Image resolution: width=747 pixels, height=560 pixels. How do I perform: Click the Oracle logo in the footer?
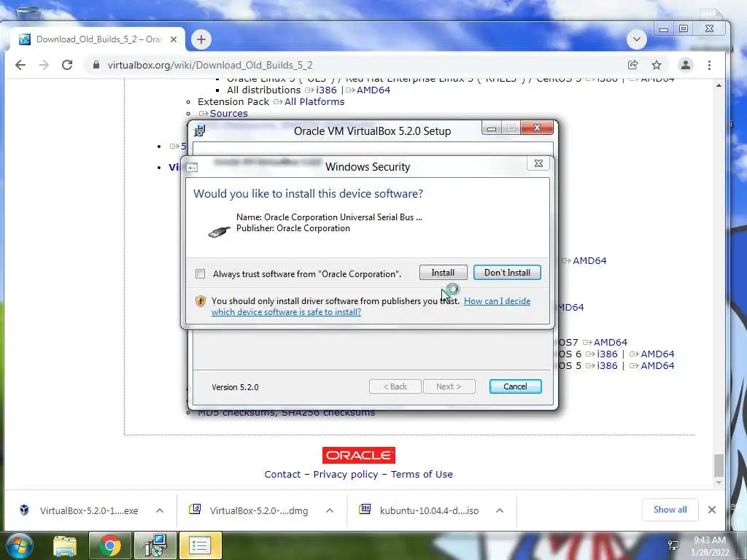pos(359,455)
